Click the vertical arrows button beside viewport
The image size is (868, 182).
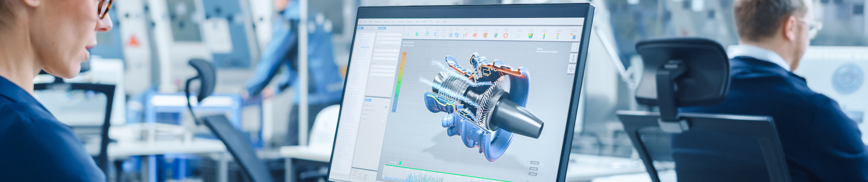(573, 58)
